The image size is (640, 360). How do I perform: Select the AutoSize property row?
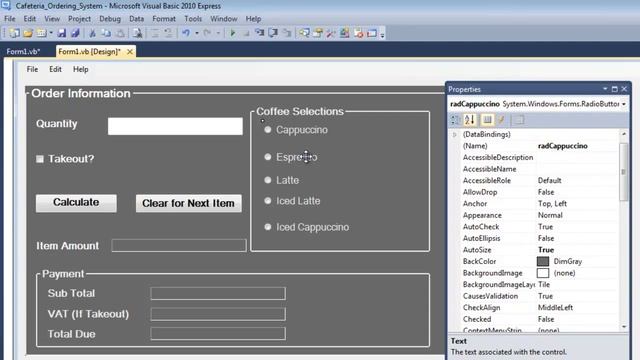pos(537,250)
